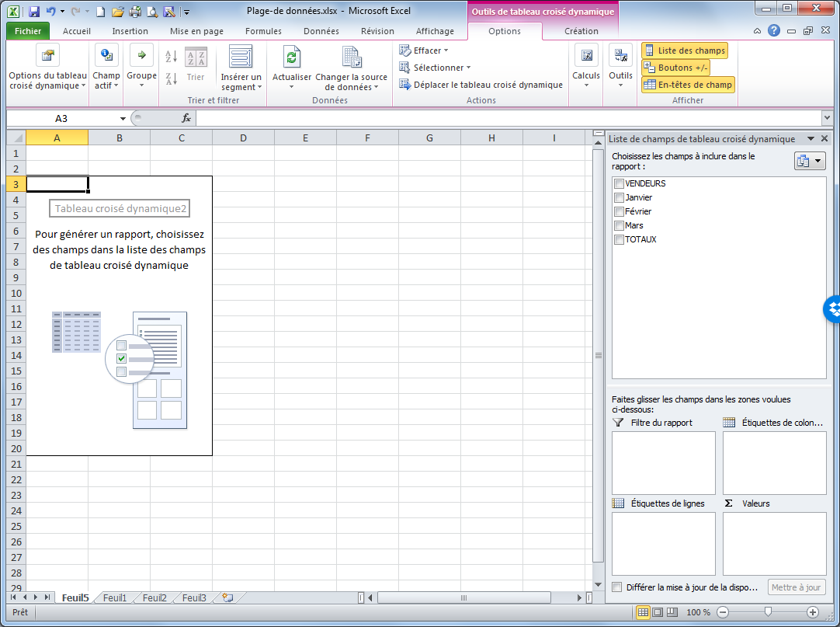Click the print preview magnifier icon
Viewport: 840px width, 627px height.
coord(152,11)
